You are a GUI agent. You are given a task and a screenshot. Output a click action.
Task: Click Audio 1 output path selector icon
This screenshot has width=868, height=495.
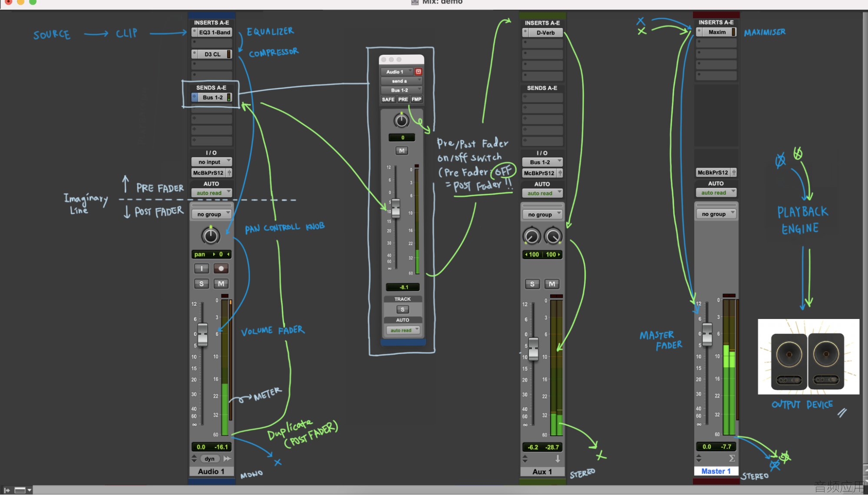(229, 173)
